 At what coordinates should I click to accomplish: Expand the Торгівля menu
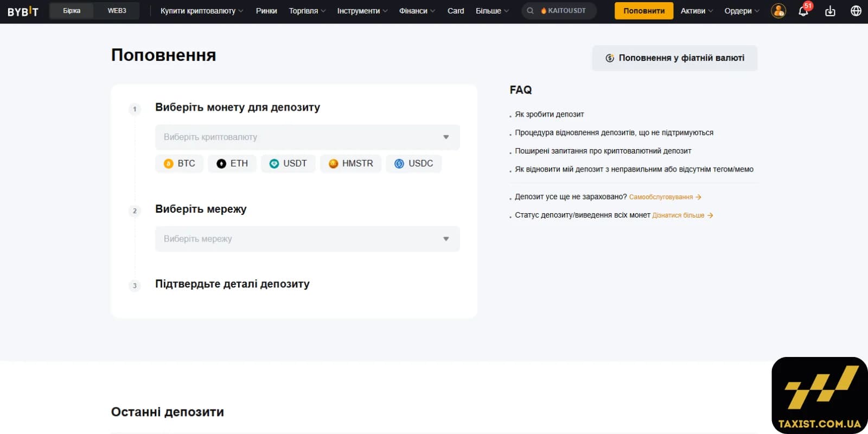point(307,11)
